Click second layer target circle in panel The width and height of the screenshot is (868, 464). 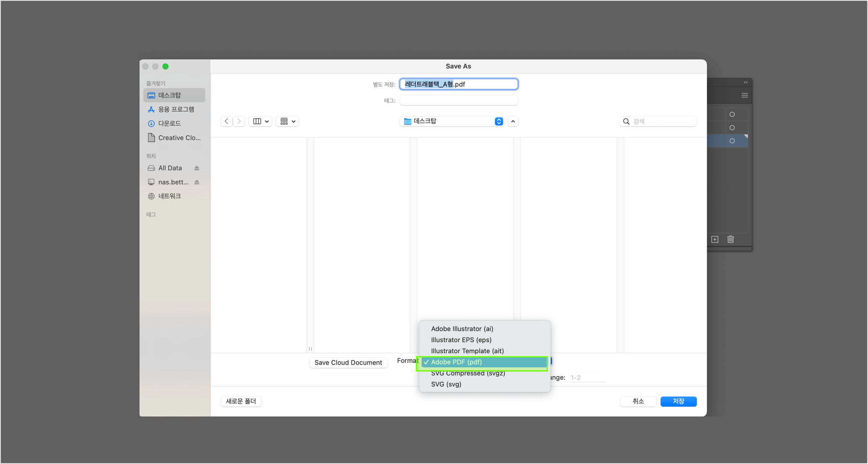(732, 128)
